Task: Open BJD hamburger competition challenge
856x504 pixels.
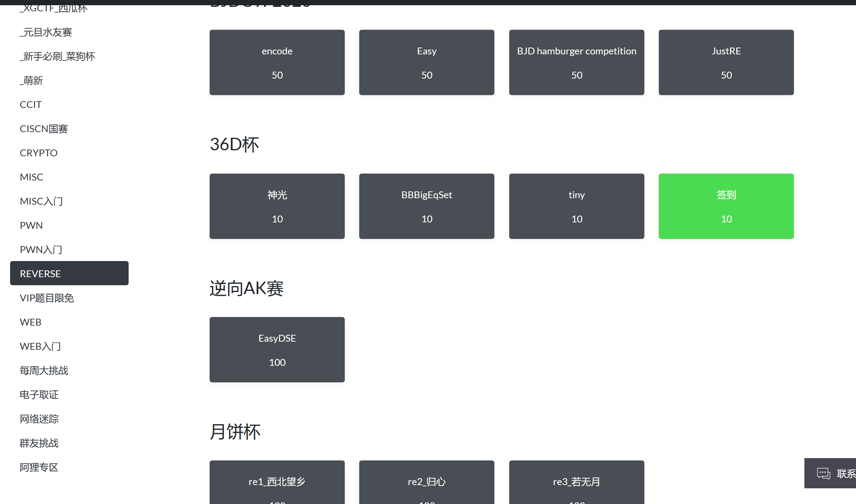Action: 577,62
